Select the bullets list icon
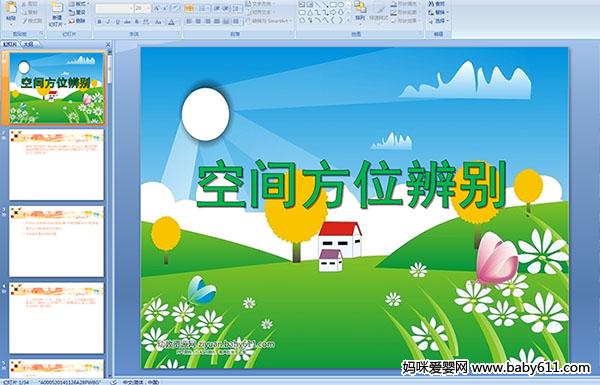Viewport: 600px width, 385px height. [x=189, y=8]
